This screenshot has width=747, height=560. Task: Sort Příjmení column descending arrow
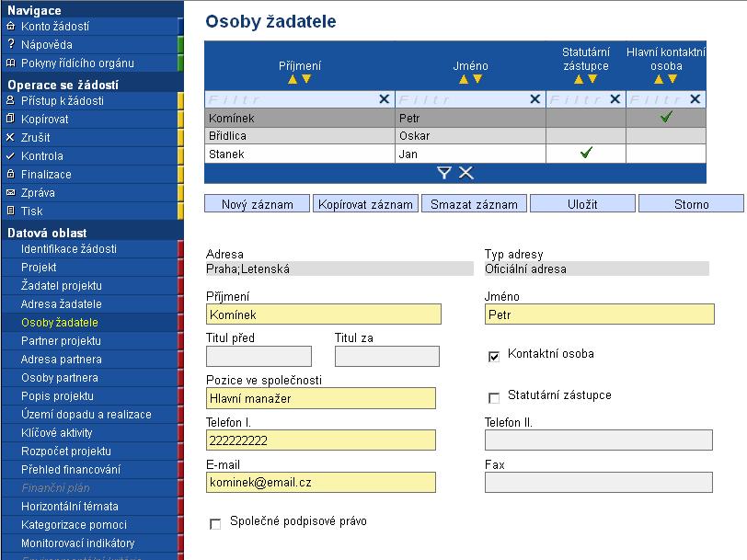coord(306,79)
